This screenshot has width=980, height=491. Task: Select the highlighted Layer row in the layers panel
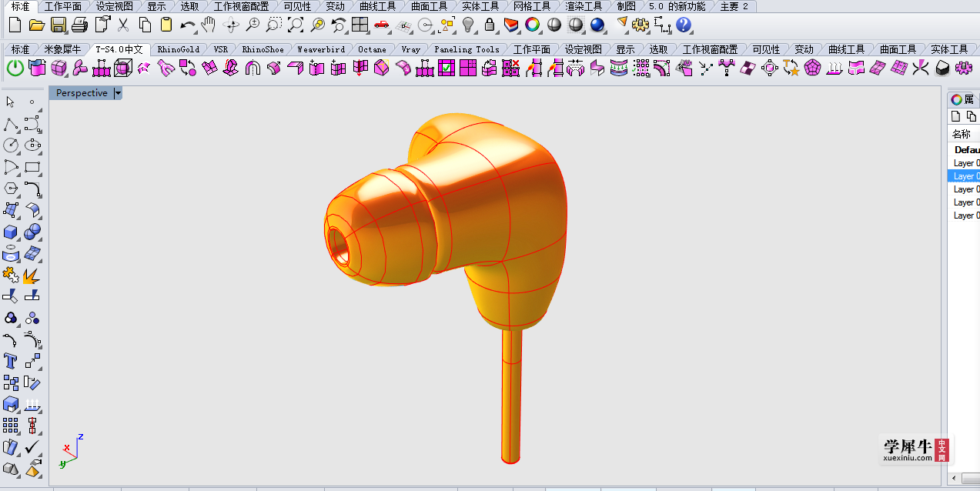coord(964,176)
